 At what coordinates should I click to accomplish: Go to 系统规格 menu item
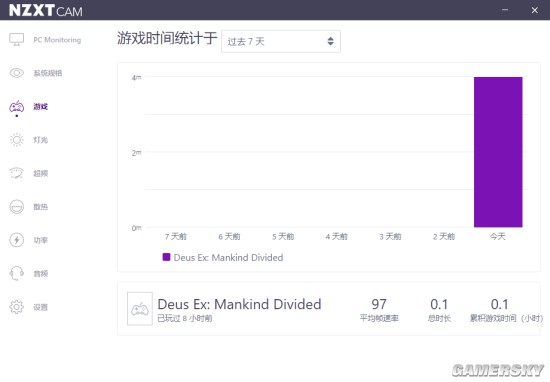click(48, 73)
